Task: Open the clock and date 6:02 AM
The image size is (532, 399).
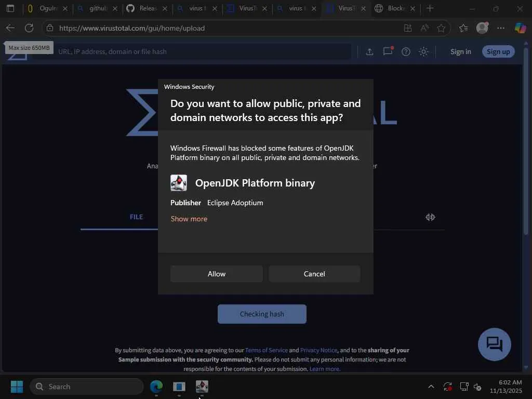Action: point(506,387)
